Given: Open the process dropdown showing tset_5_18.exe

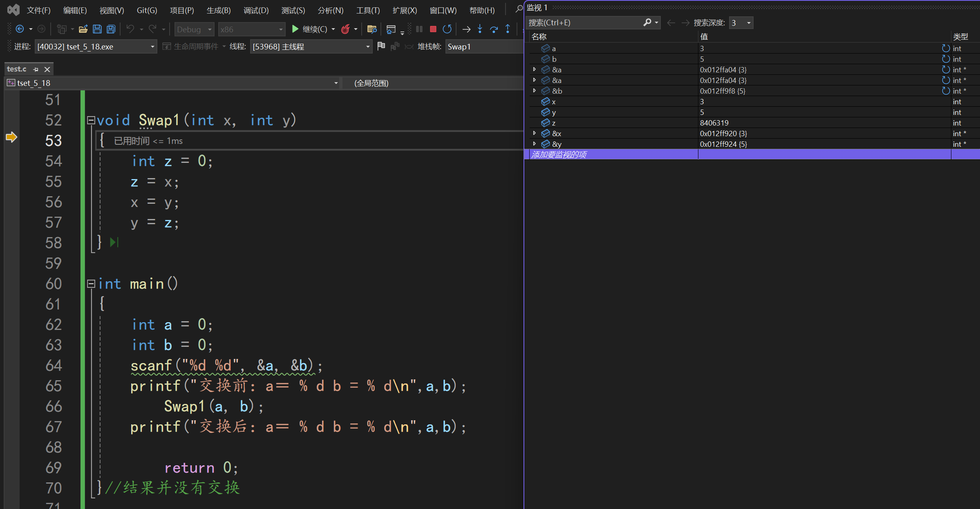Looking at the screenshot, I should pyautogui.click(x=152, y=47).
